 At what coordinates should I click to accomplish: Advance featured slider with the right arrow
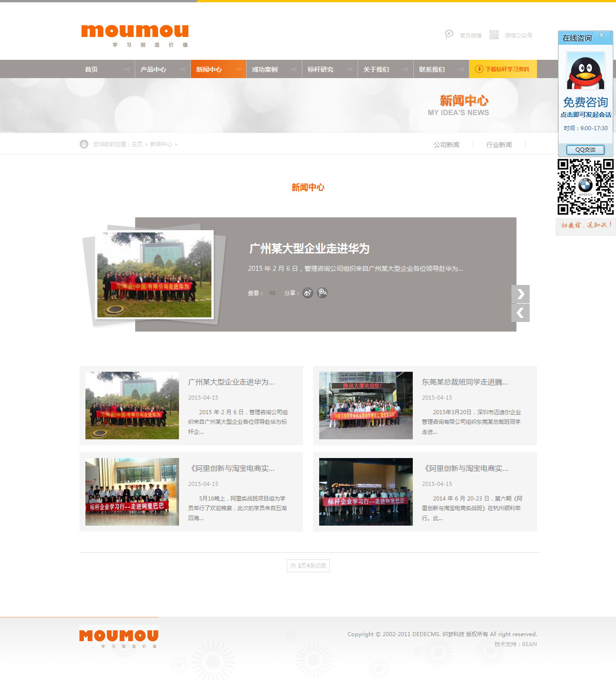point(520,294)
